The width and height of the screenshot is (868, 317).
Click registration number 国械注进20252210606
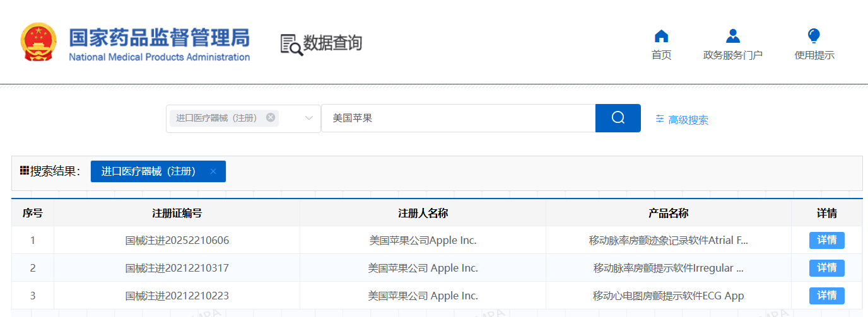pyautogui.click(x=177, y=240)
